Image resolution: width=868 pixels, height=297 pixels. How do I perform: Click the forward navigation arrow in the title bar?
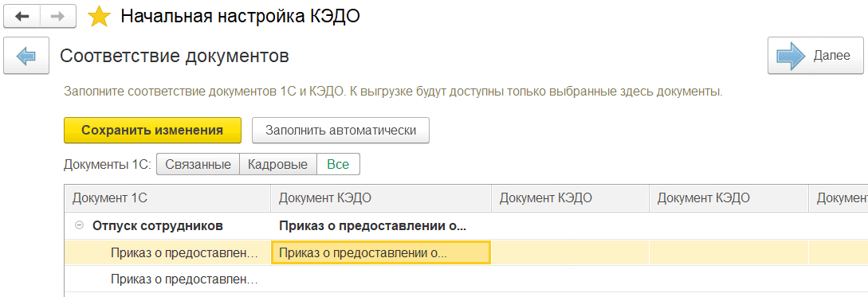tap(59, 17)
